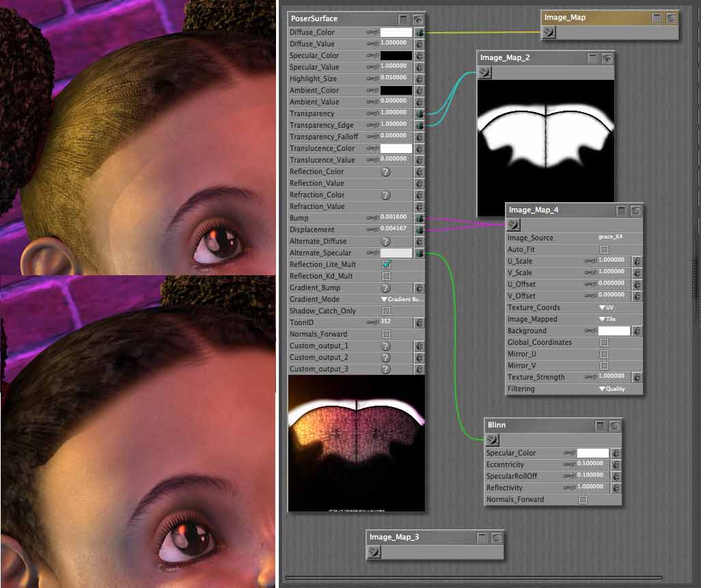Viewport: 701px width, 588px height.
Task: Click the Image_Map_3 node output plug
Action: [x=374, y=552]
